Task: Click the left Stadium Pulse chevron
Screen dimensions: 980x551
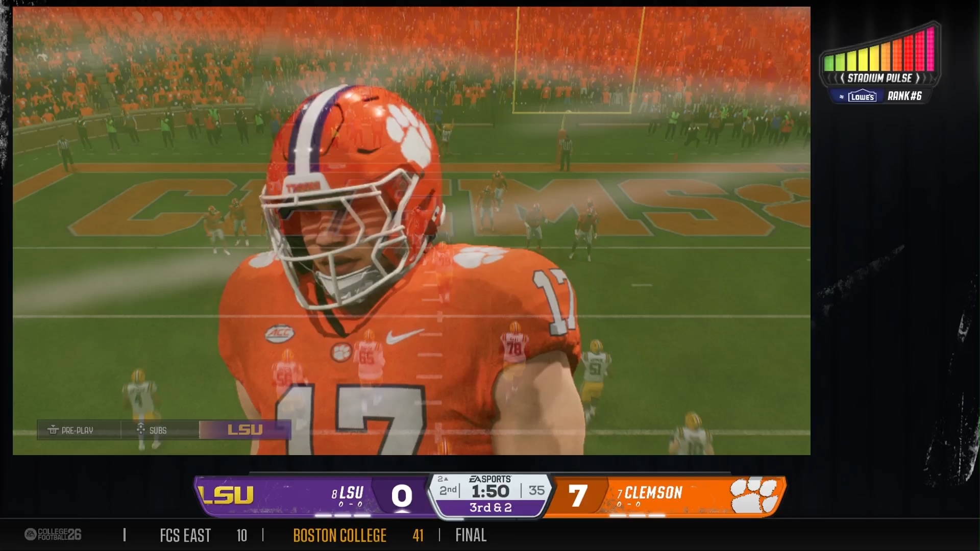Action: (x=843, y=78)
